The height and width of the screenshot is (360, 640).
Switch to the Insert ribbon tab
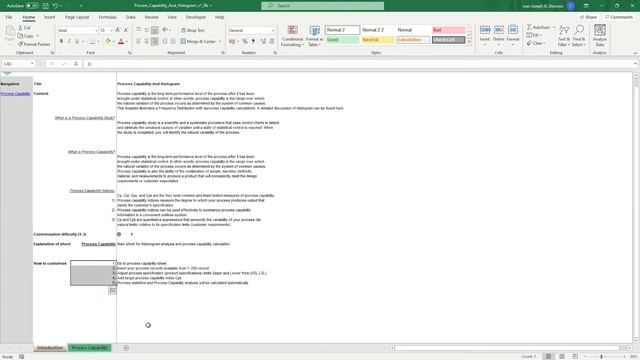pos(49,17)
